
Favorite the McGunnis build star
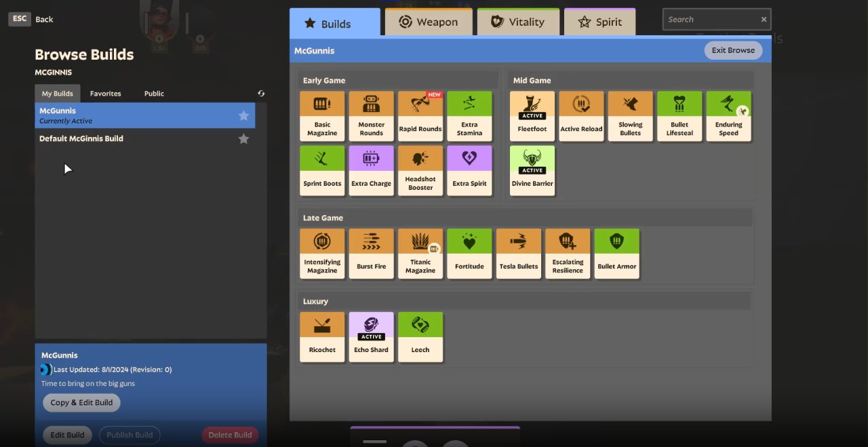pyautogui.click(x=243, y=115)
